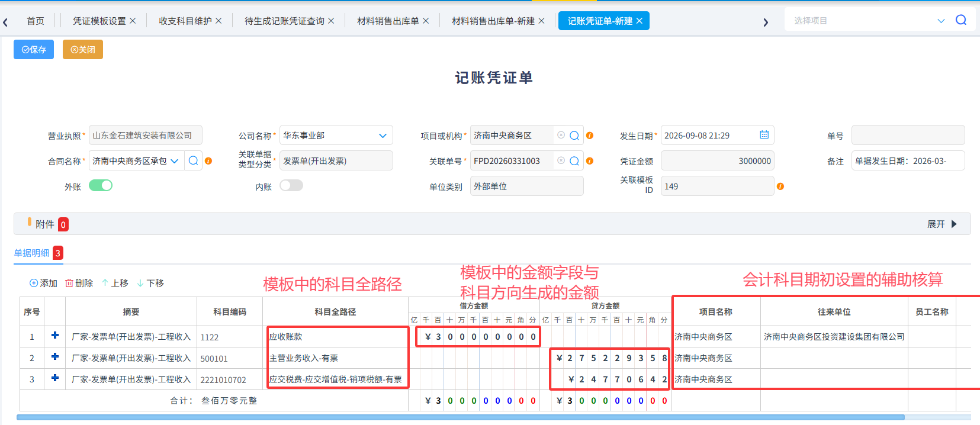Screen dimensions: 980x425
Task: Expand the 附件 section with 展开
Action: pos(942,224)
